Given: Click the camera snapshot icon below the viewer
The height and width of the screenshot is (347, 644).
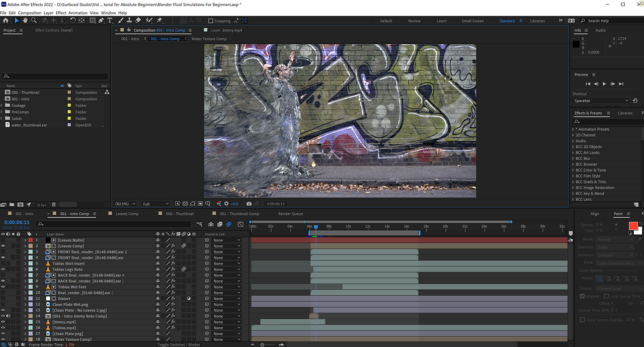Looking at the screenshot, I should point(249,204).
